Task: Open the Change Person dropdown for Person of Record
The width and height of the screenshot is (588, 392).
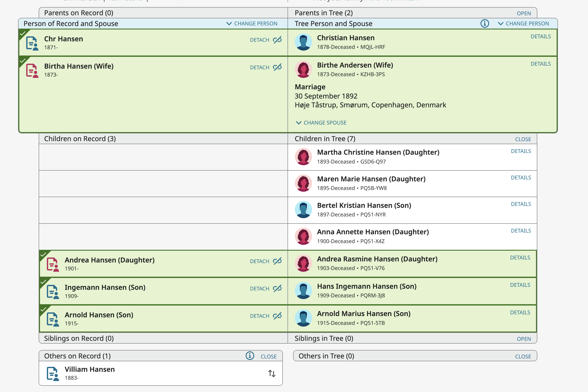Action: tap(252, 23)
